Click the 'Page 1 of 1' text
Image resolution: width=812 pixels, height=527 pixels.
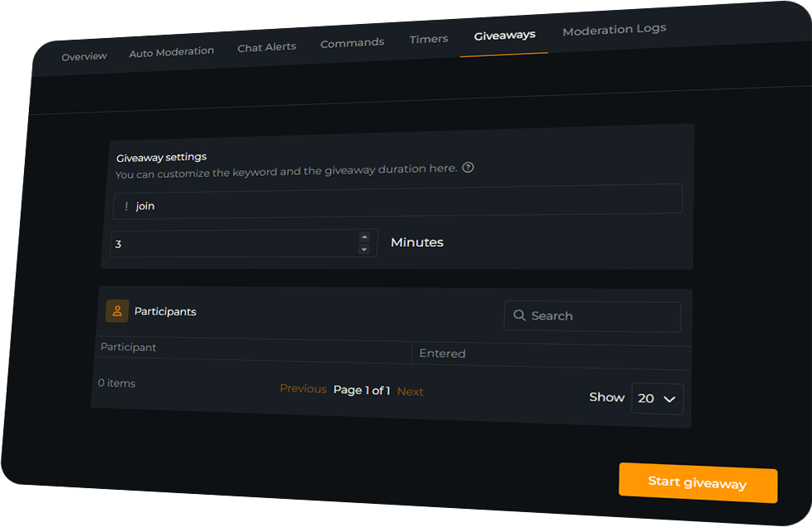click(362, 390)
